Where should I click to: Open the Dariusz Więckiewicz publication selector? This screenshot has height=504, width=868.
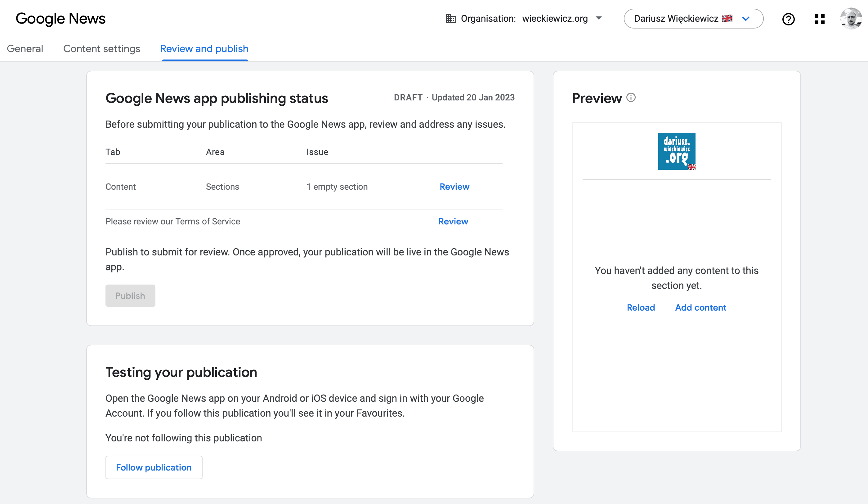coord(693,19)
